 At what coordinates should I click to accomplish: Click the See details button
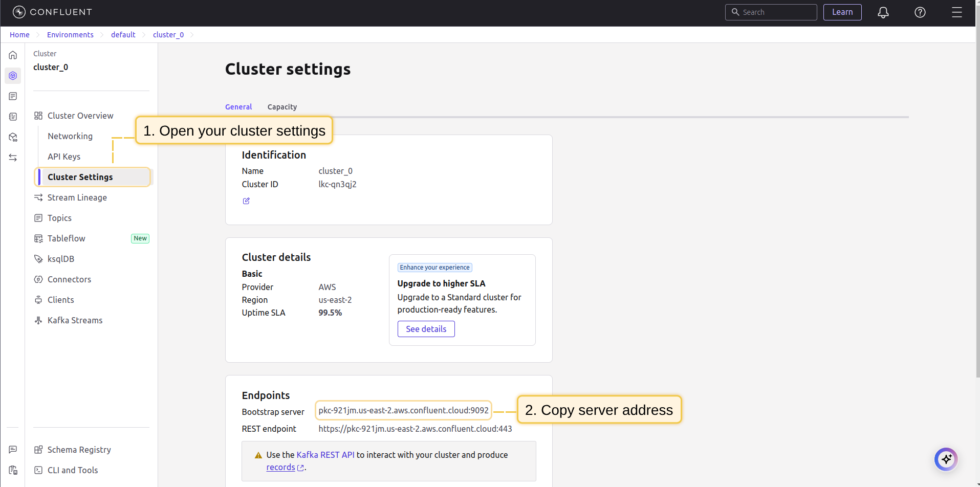[x=426, y=329]
